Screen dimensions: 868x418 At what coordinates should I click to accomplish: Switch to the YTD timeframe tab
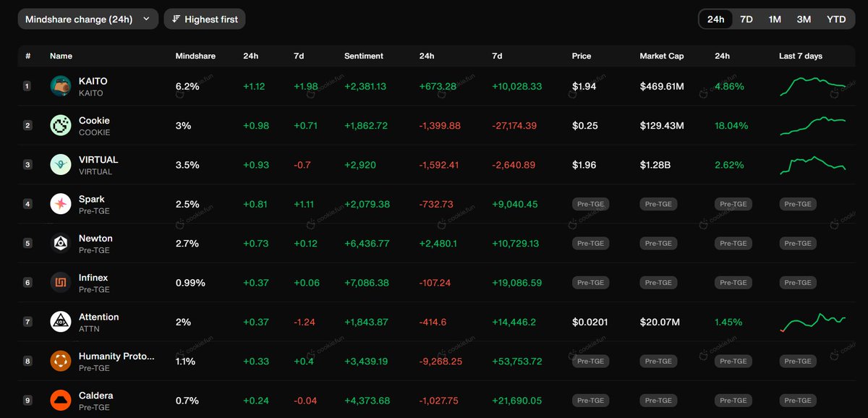pos(836,20)
